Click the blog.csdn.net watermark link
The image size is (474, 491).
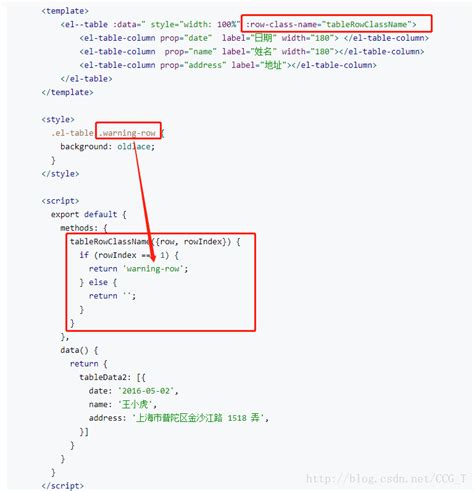386,479
